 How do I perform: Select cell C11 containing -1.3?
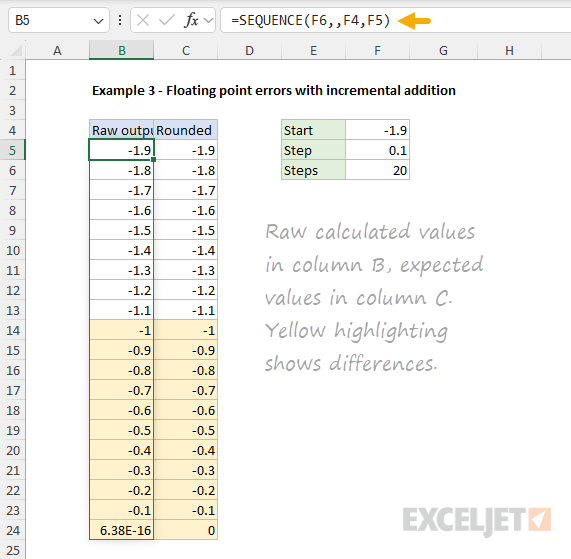(x=186, y=270)
